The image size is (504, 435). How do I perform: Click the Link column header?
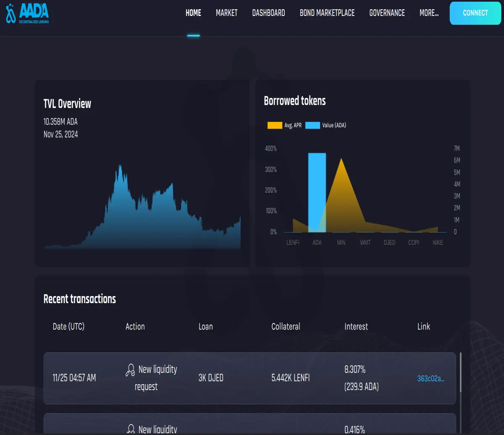[x=424, y=326]
